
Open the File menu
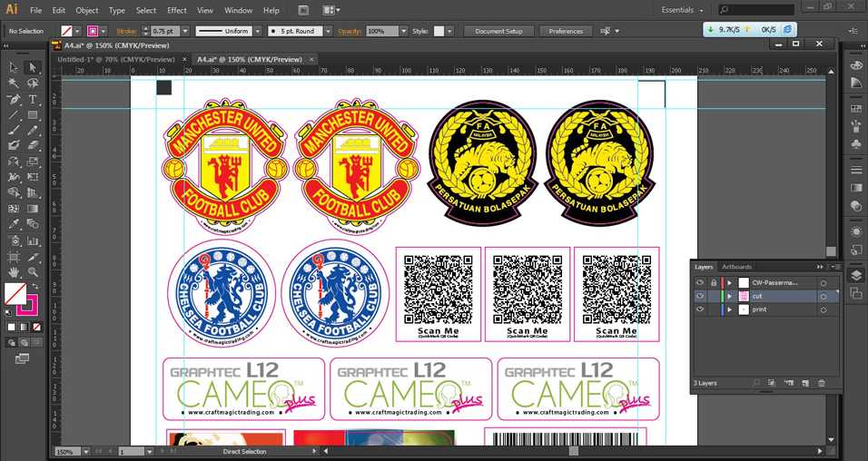[x=36, y=11]
